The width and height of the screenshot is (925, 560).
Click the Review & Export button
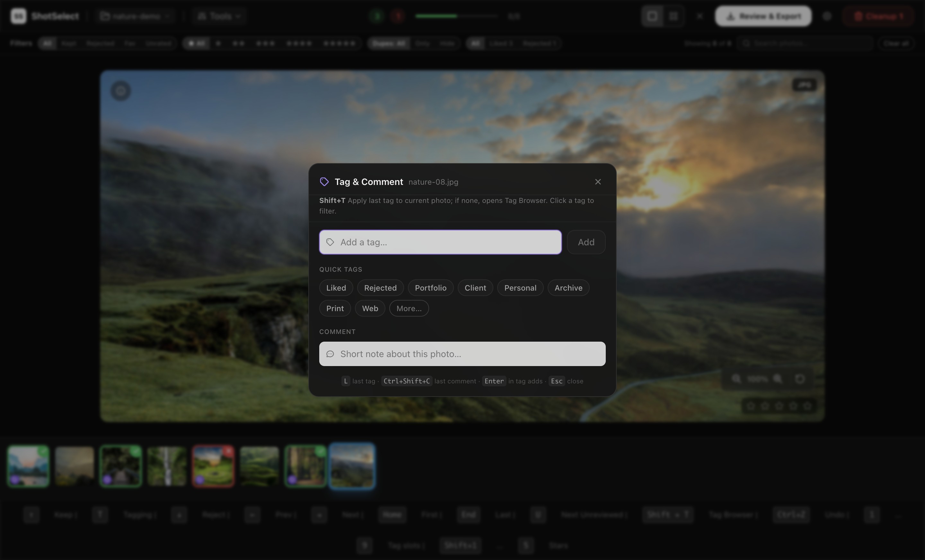[x=762, y=16]
